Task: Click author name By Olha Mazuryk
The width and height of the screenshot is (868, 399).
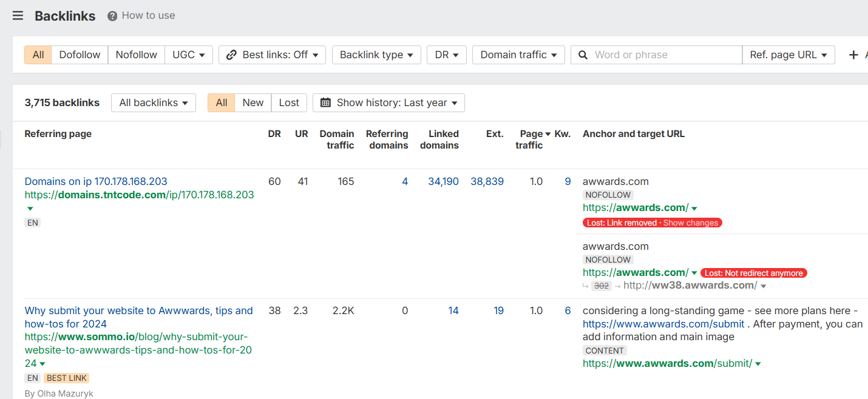Action: point(59,394)
